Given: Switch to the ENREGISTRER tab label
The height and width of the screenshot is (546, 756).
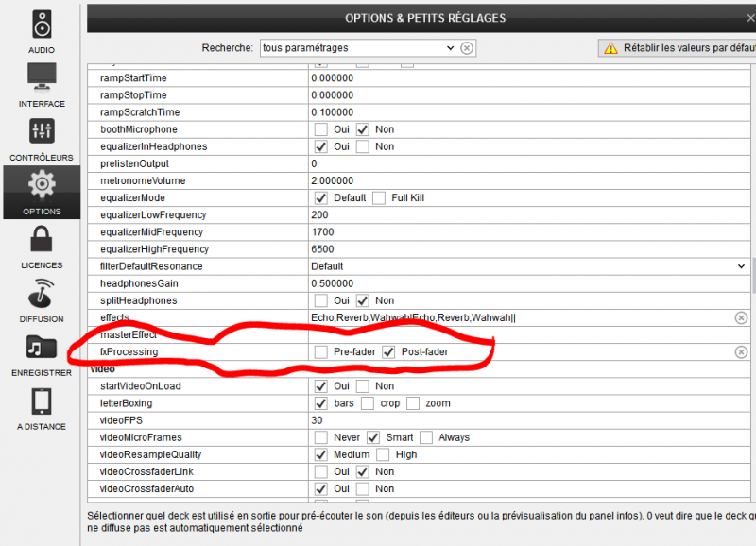Looking at the screenshot, I should click(x=42, y=373).
